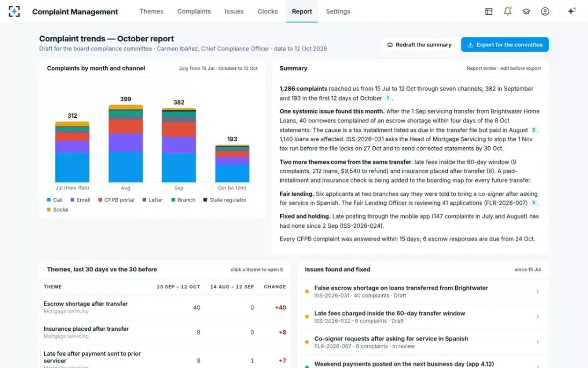This screenshot has height=368, width=588.
Task: Click the Sep bar in the chart
Action: (x=179, y=145)
